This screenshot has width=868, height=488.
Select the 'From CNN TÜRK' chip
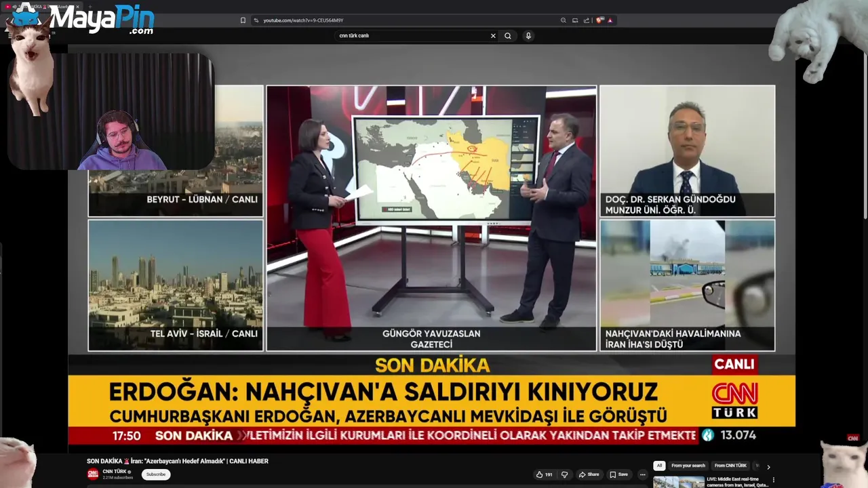click(x=730, y=466)
